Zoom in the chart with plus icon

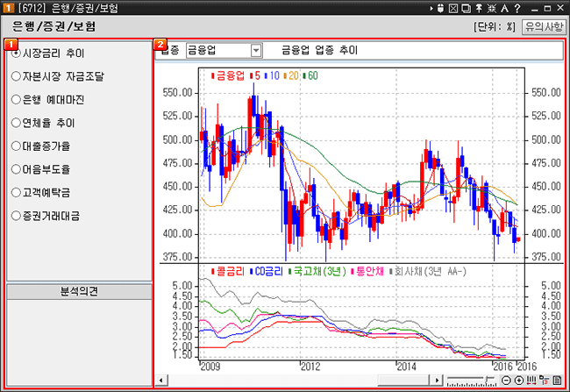[x=519, y=381]
